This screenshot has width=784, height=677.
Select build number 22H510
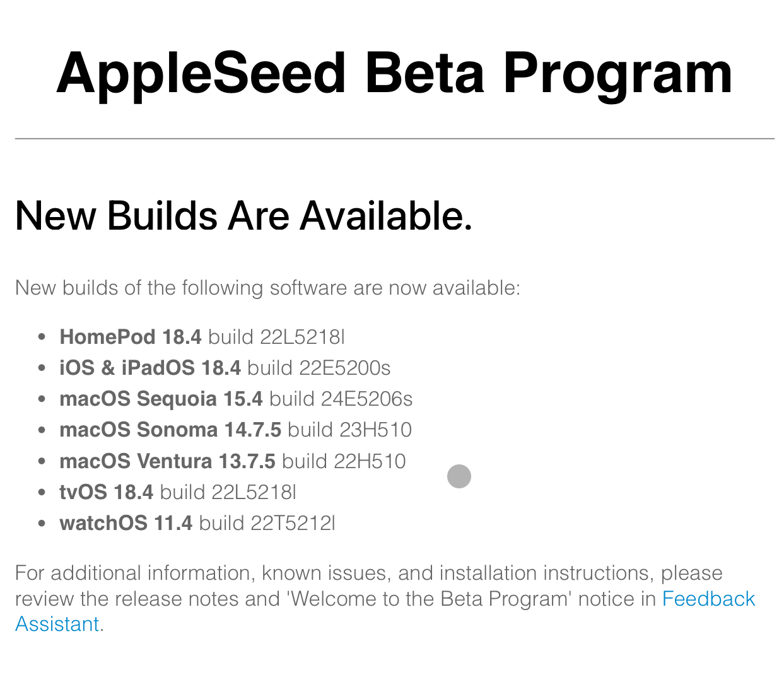coord(370,461)
